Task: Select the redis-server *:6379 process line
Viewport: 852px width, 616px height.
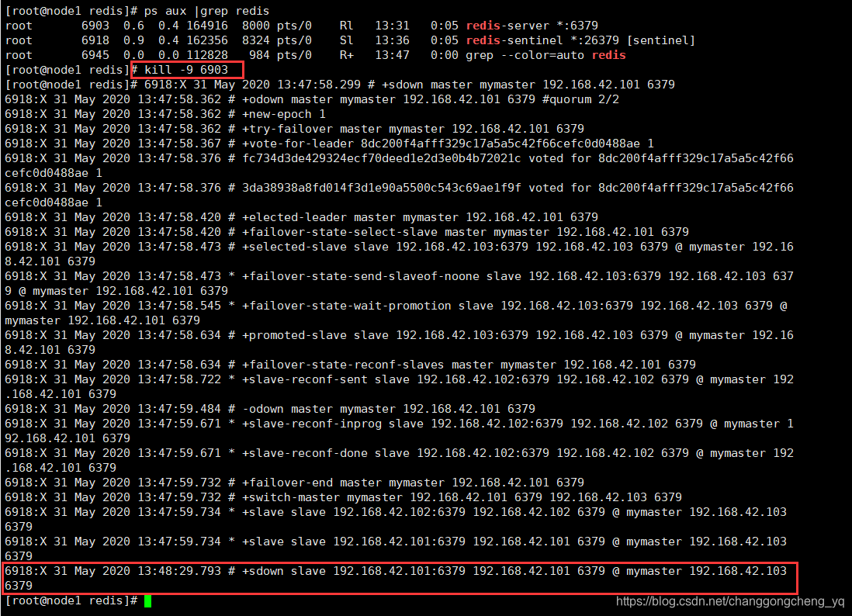Action: coord(302,26)
